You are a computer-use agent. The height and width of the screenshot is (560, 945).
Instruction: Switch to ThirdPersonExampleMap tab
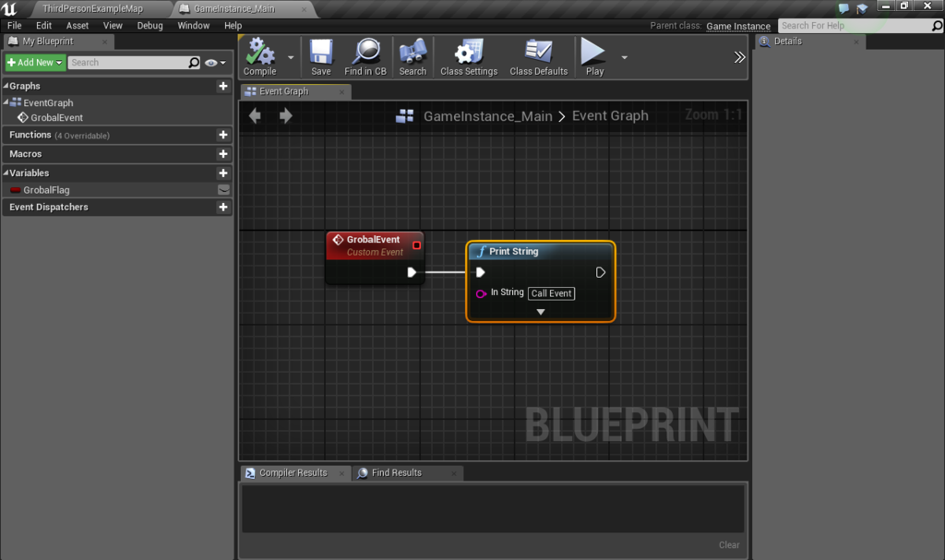(93, 8)
